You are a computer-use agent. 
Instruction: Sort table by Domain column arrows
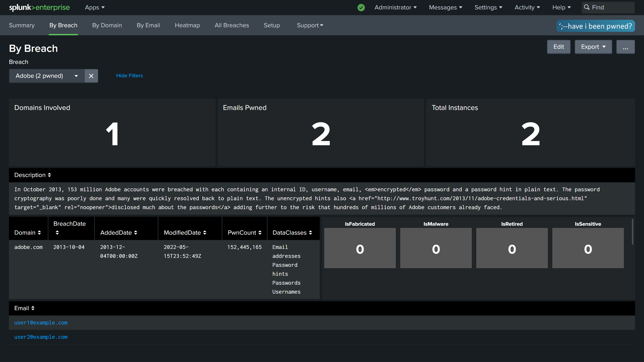(39, 233)
